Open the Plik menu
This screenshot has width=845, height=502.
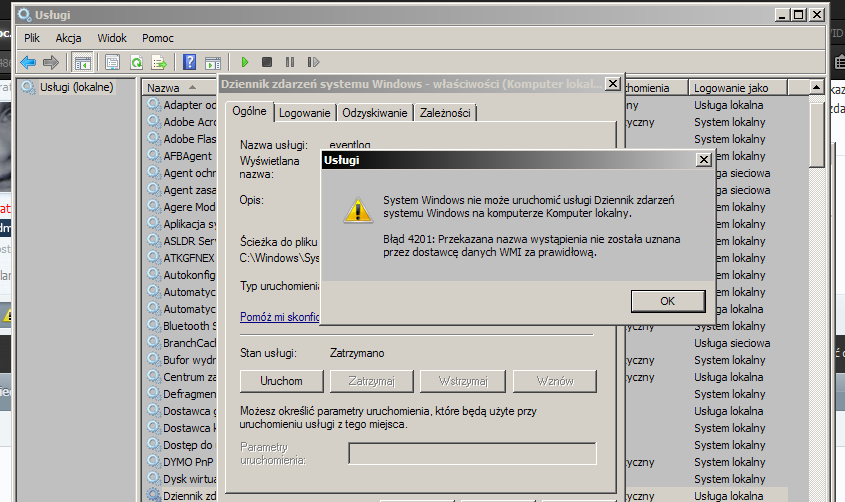pyautogui.click(x=32, y=38)
